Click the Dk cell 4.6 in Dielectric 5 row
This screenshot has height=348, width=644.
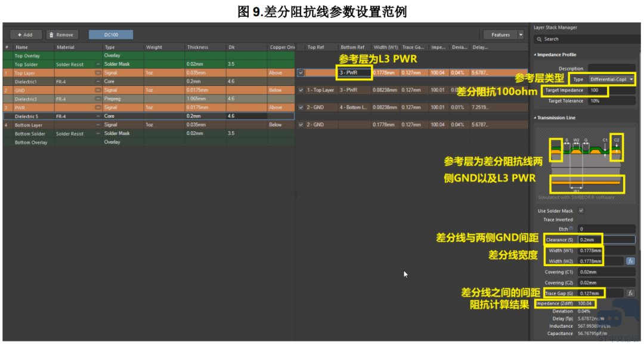coord(246,116)
